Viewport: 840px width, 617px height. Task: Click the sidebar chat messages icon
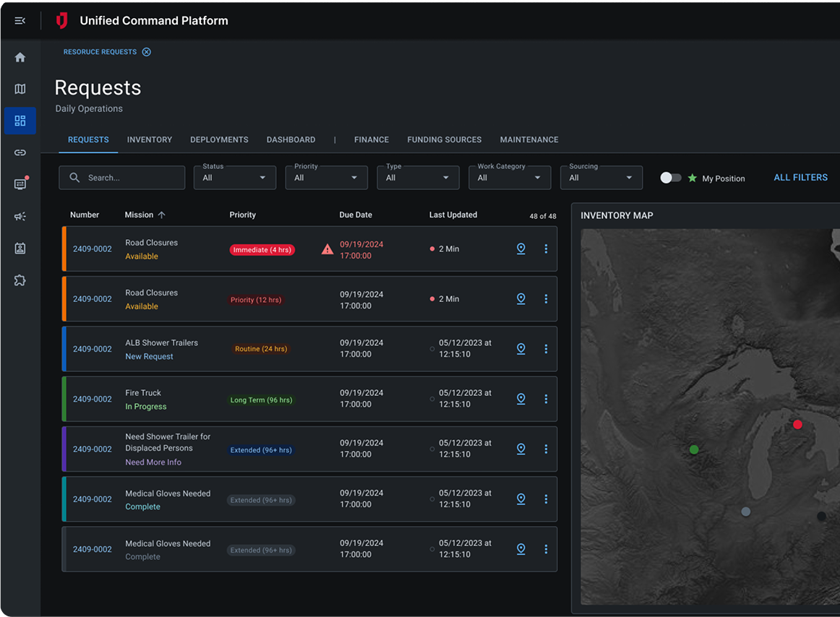20,184
